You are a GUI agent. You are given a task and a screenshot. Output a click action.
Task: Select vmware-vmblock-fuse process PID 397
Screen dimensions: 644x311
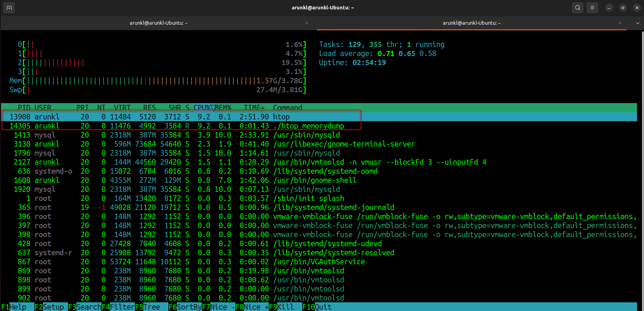coord(319,225)
